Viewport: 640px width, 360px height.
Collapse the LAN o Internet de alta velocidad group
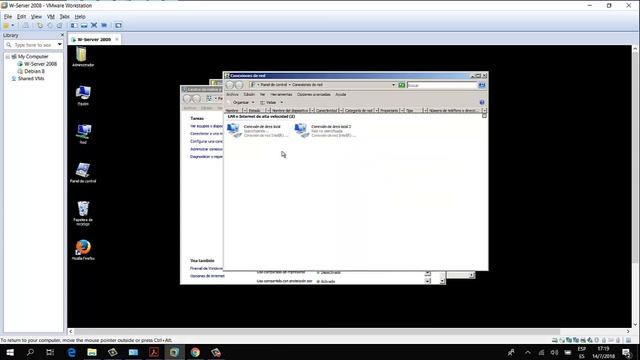(x=484, y=116)
